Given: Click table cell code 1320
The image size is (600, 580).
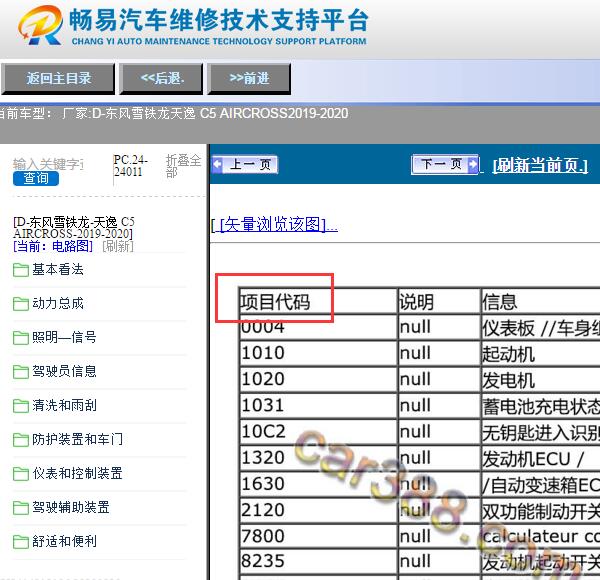Looking at the screenshot, I should [318, 458].
